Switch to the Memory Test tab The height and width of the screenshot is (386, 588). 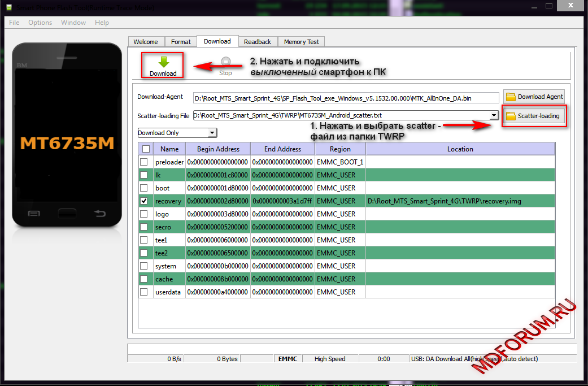[301, 42]
